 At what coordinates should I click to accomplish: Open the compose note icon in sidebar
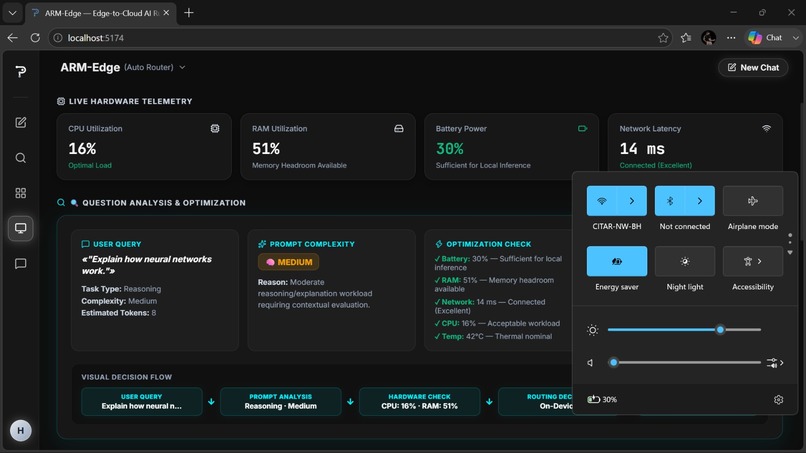click(x=21, y=122)
